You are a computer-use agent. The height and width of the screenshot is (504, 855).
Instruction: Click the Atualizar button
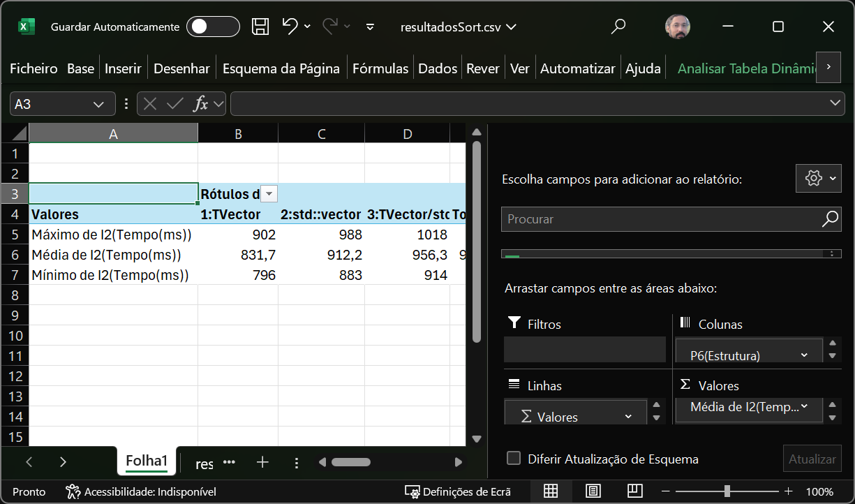pos(812,459)
